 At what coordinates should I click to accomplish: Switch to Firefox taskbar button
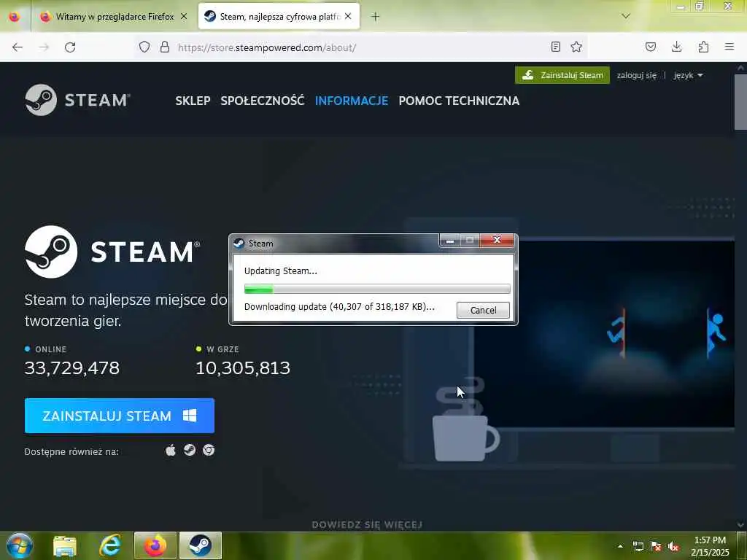coord(155,546)
